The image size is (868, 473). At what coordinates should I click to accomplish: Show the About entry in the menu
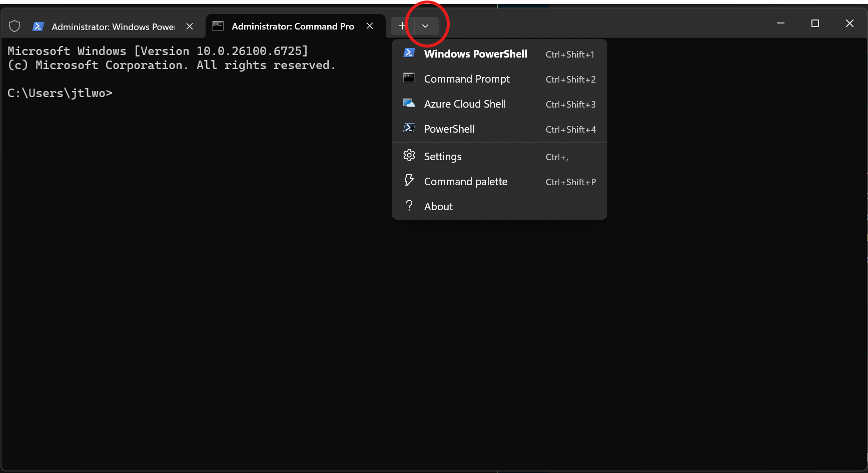(499, 207)
